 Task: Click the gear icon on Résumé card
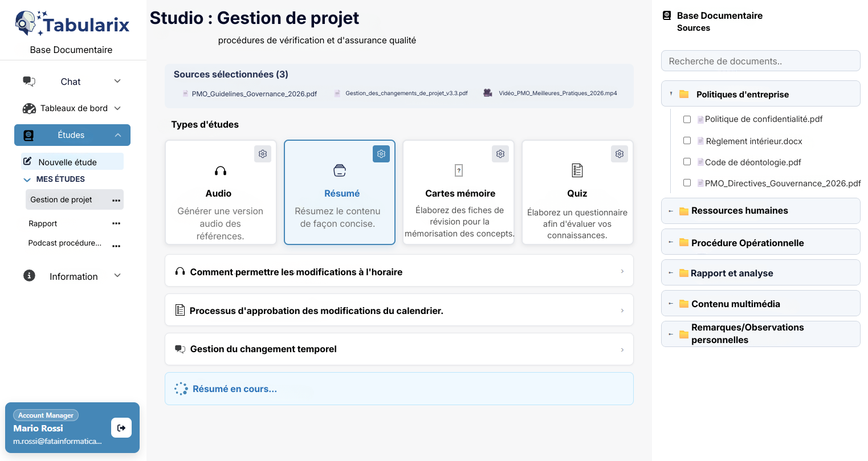tap(381, 154)
